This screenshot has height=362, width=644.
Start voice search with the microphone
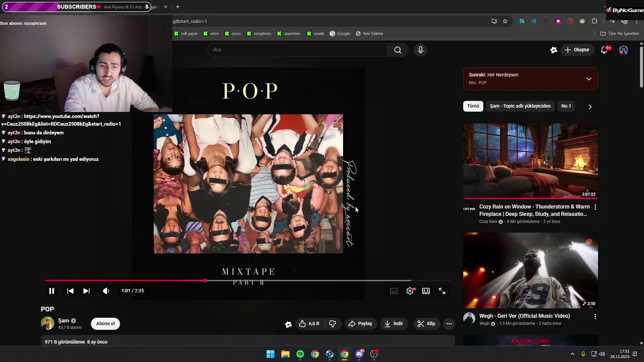(x=421, y=50)
